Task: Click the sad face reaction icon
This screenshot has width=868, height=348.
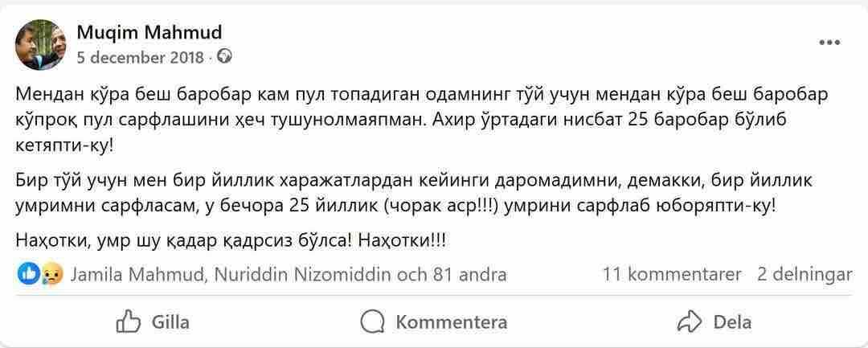Action: pos(52,274)
